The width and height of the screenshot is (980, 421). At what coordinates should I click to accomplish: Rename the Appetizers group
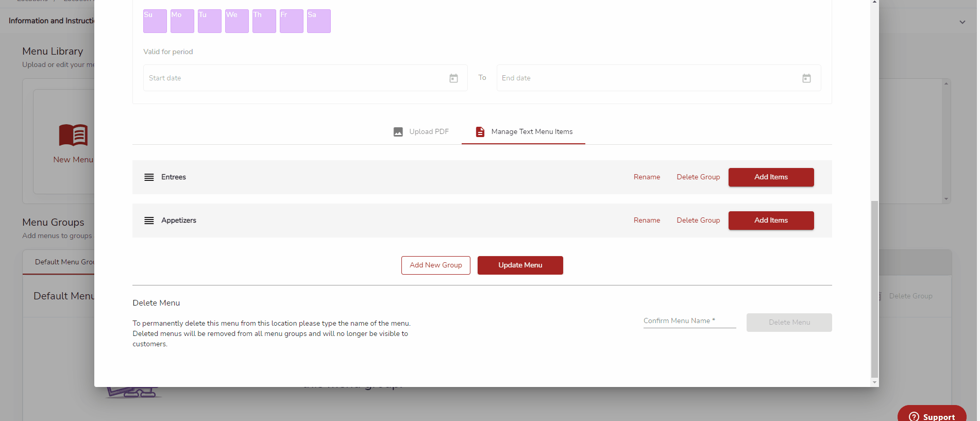click(x=647, y=220)
